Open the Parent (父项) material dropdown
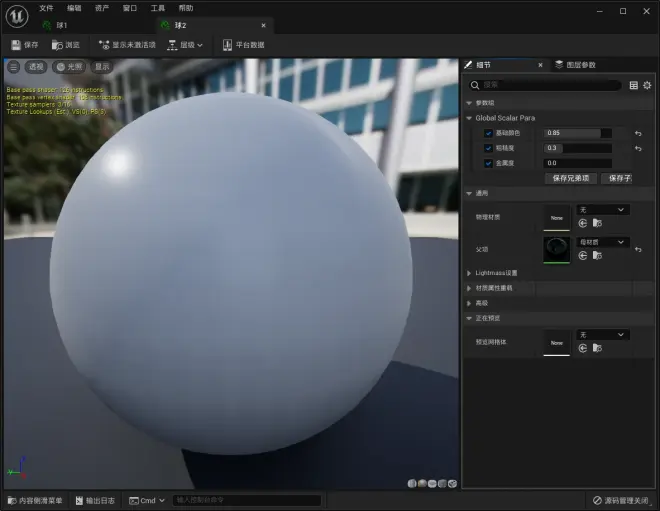Viewport: 660px width, 511px height. tap(602, 242)
